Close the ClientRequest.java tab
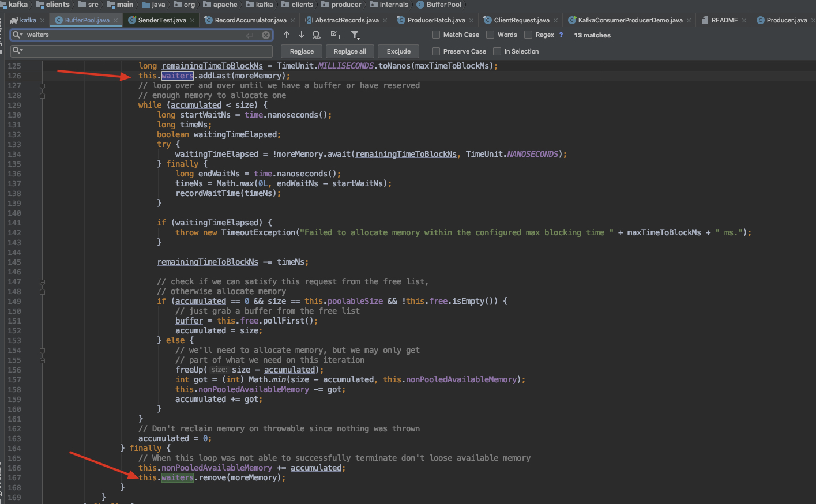The width and height of the screenshot is (816, 504). (555, 20)
